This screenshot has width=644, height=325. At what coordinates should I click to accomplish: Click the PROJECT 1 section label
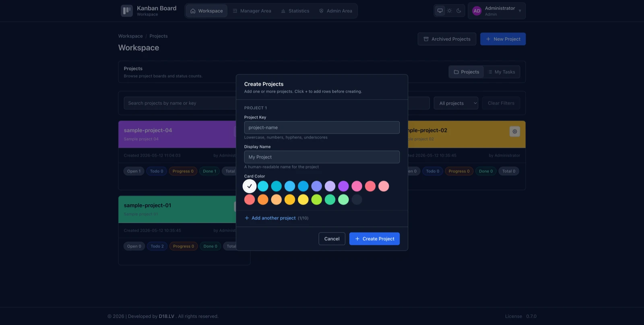click(256, 108)
